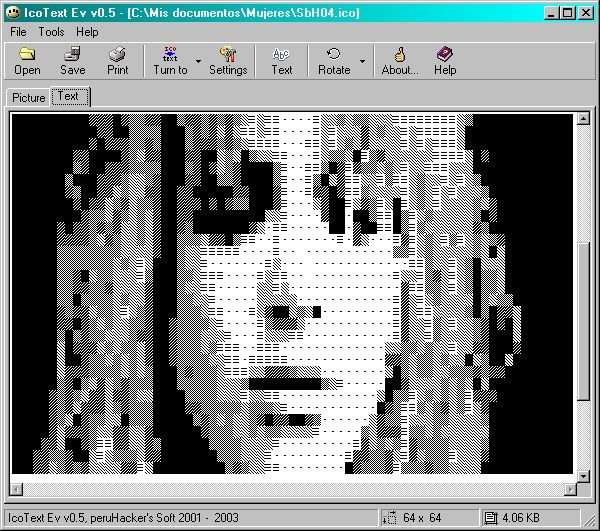Expand the Rotate dropdown arrow
Screen dimensions: 600x531
point(362,61)
